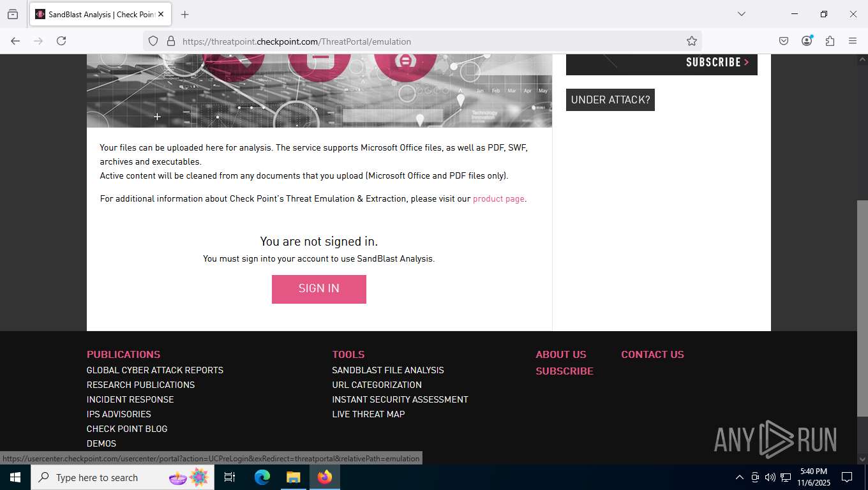Image resolution: width=868 pixels, height=490 pixels.
Task: Click the pink SIGN IN button
Action: [x=319, y=289]
